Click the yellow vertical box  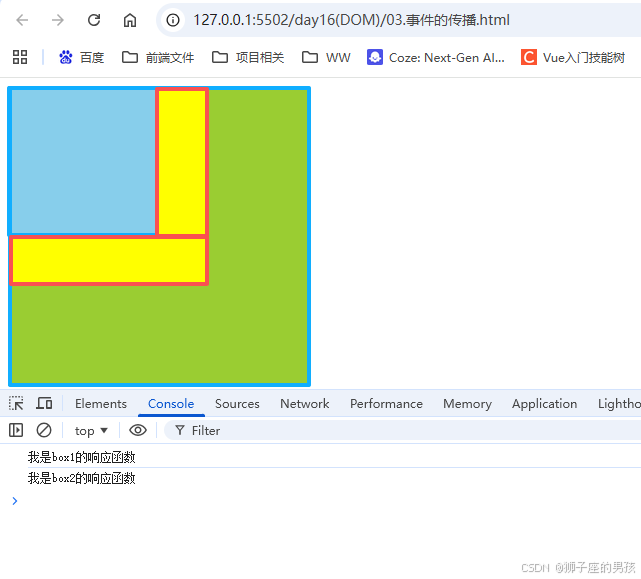tap(182, 162)
